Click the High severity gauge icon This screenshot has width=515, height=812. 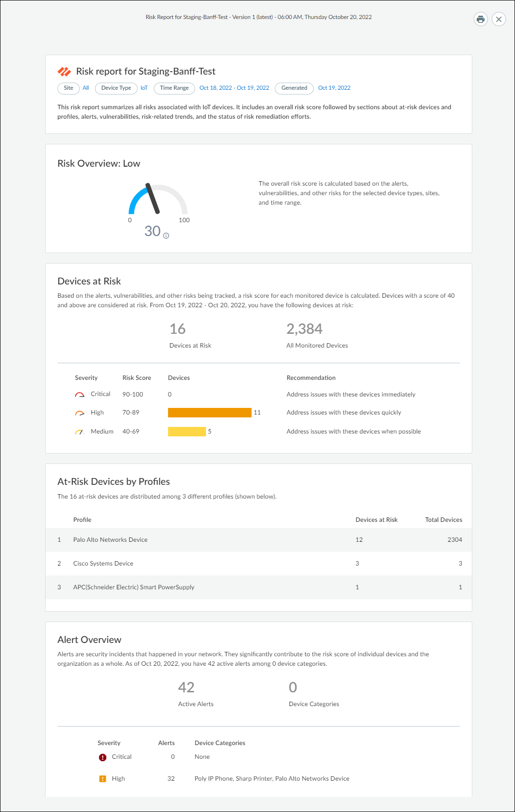coord(80,413)
